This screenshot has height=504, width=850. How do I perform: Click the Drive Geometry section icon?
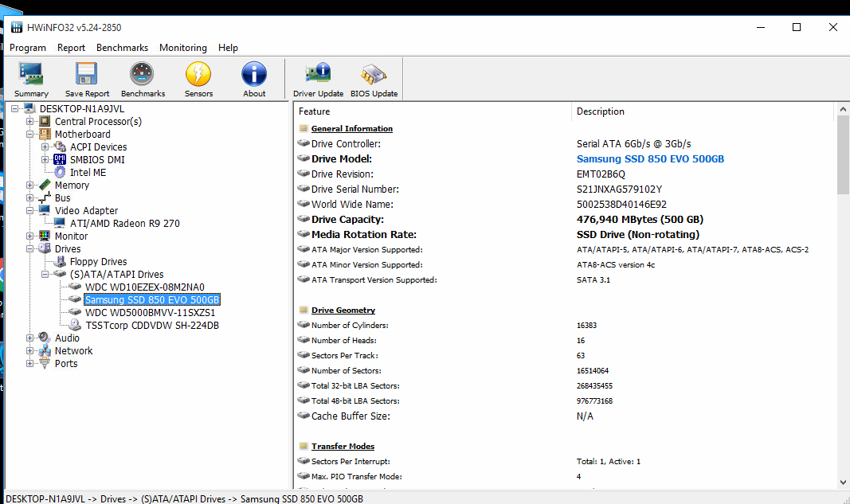pyautogui.click(x=304, y=310)
